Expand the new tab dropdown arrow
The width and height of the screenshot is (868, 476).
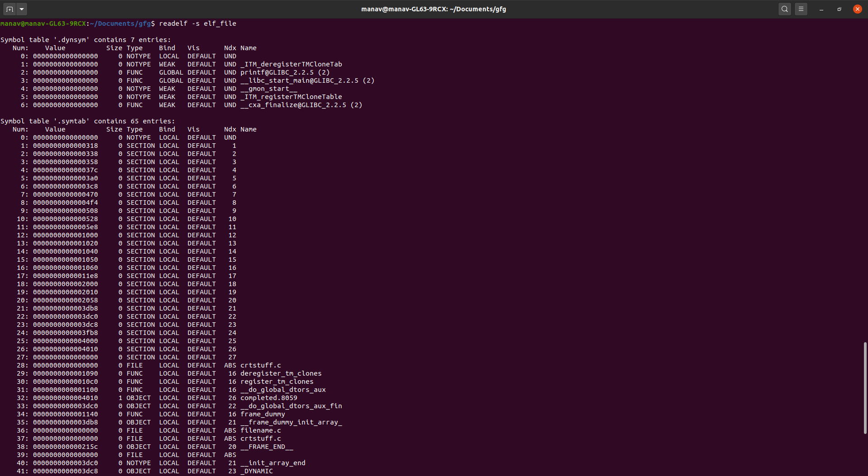(21, 9)
